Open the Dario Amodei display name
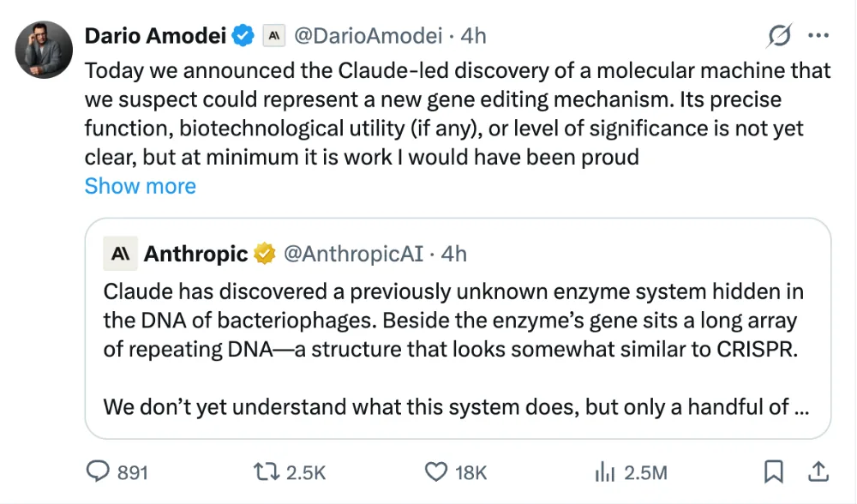This screenshot has height=504, width=857. pos(155,36)
